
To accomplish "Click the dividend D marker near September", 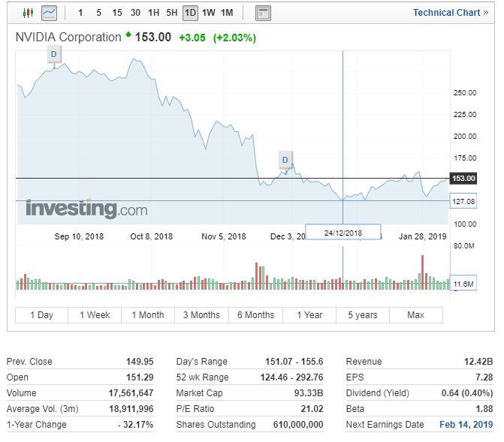I will pos(54,54).
